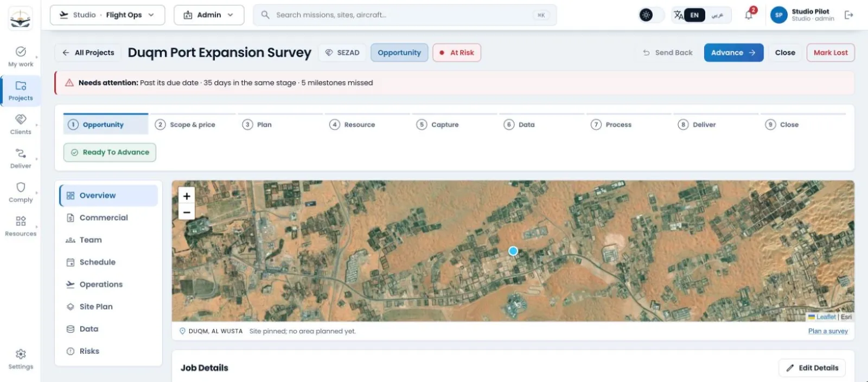Select stage 9 Close step
Viewport: 868px width, 382px height.
pos(803,124)
